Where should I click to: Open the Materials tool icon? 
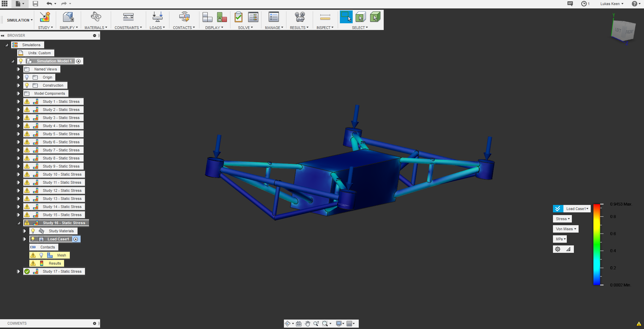[x=96, y=17]
